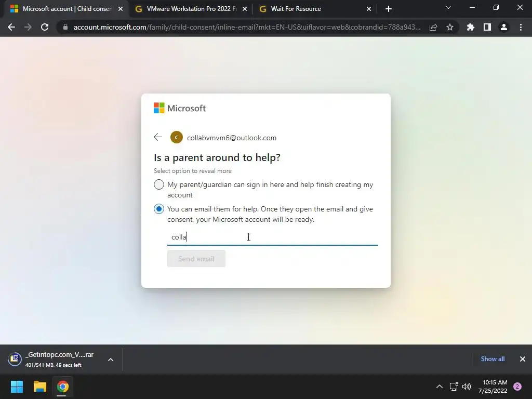Close the downloads bar
The height and width of the screenshot is (399, 532).
523,359
